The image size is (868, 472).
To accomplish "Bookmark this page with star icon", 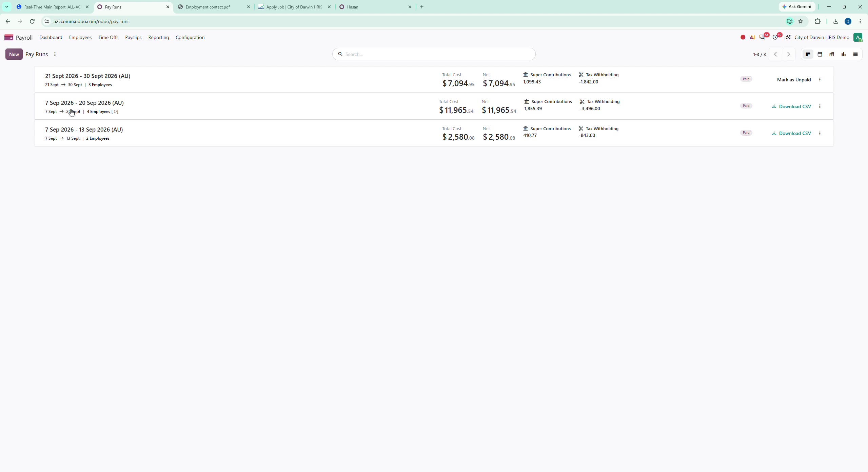I will 801,21.
